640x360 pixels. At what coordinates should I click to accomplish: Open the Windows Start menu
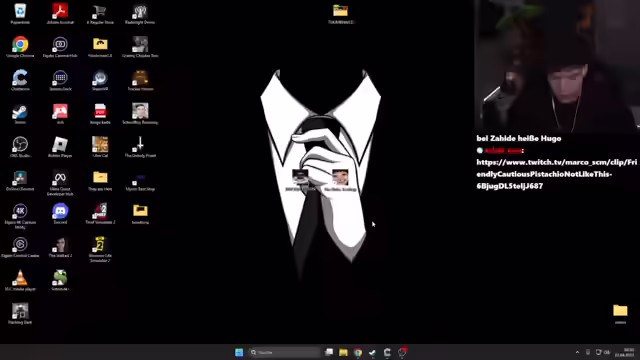(239, 352)
